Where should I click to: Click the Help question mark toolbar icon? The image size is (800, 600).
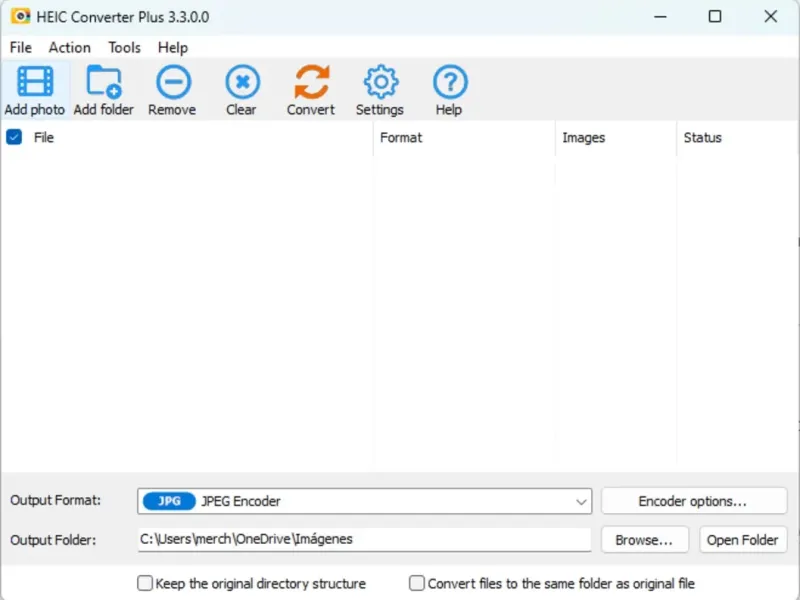(450, 82)
